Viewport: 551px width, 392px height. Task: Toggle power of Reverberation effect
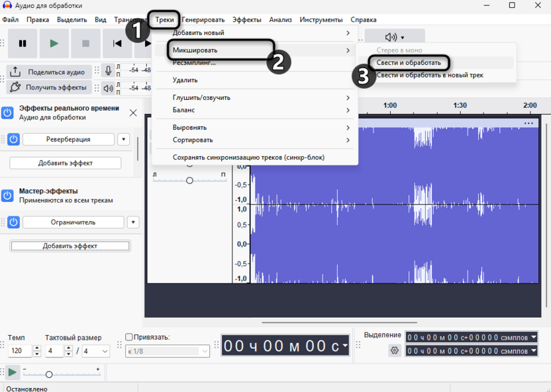(x=13, y=140)
